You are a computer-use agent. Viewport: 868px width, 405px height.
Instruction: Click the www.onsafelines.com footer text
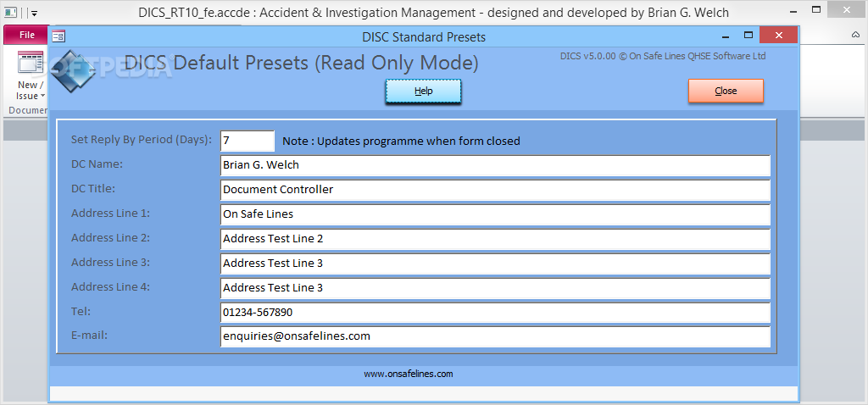pos(409,374)
